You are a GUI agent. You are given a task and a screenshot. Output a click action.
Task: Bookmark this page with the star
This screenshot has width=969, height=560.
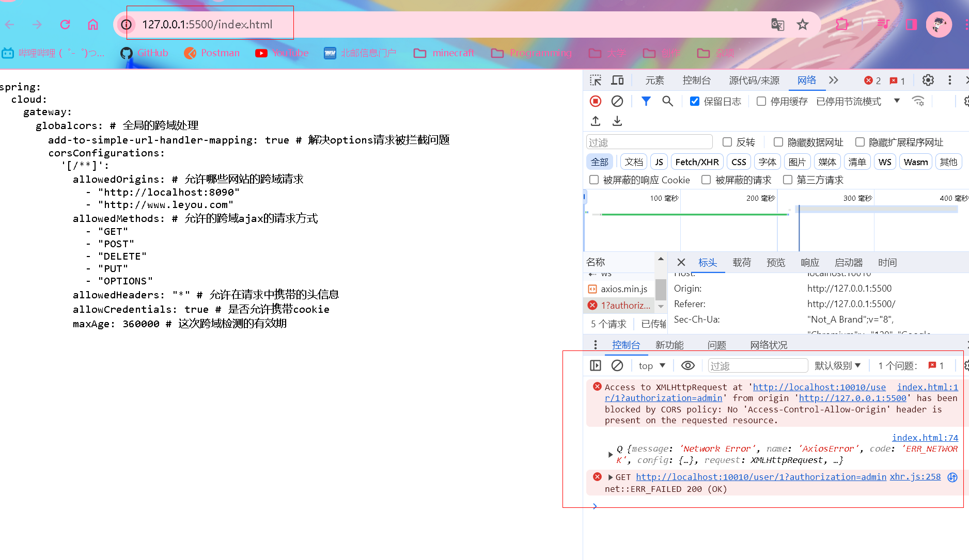(x=802, y=24)
